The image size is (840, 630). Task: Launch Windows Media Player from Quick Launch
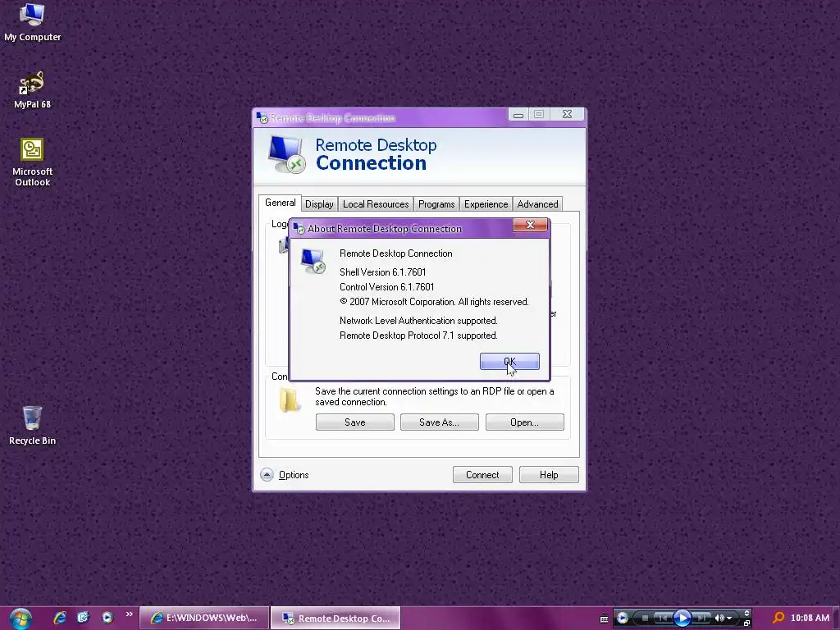tap(107, 618)
